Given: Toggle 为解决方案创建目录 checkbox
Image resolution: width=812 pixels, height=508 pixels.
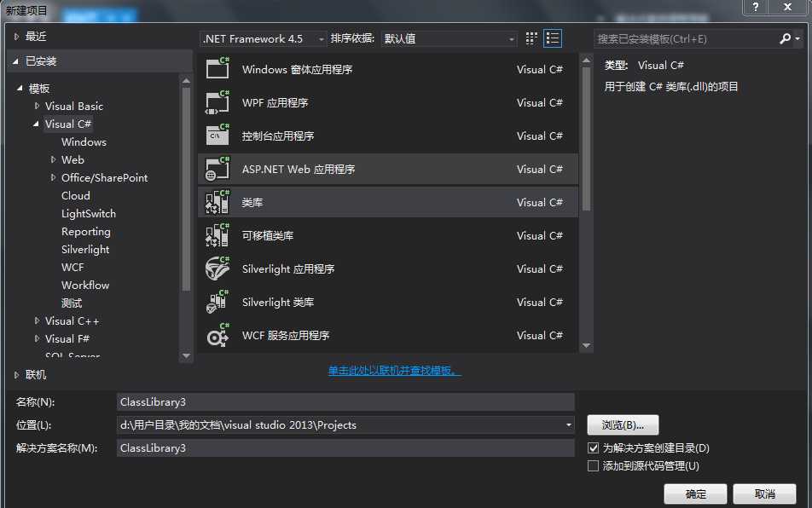Looking at the screenshot, I should pos(594,448).
